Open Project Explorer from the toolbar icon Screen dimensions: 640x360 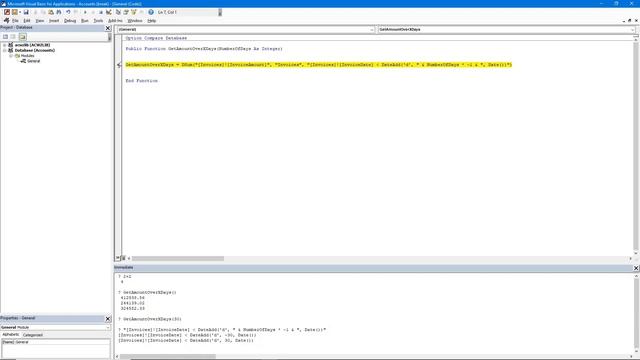[118, 12]
